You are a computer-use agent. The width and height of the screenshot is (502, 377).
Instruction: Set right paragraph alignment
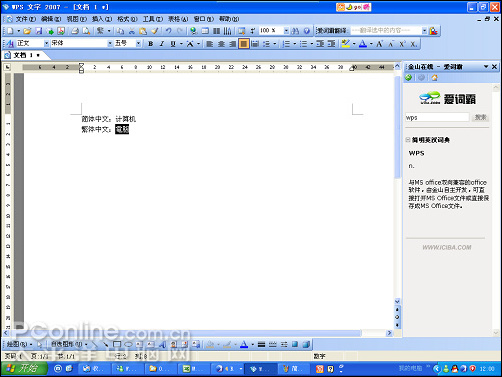coord(233,44)
